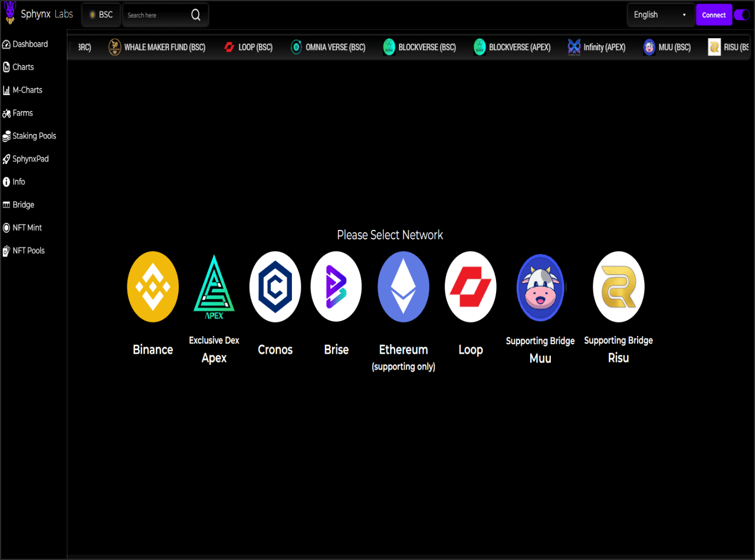
Task: Open the English language dropdown
Action: point(661,15)
